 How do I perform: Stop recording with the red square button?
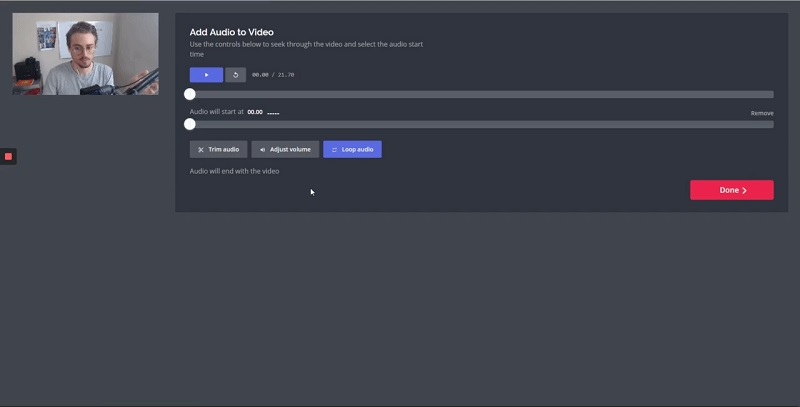coord(8,156)
